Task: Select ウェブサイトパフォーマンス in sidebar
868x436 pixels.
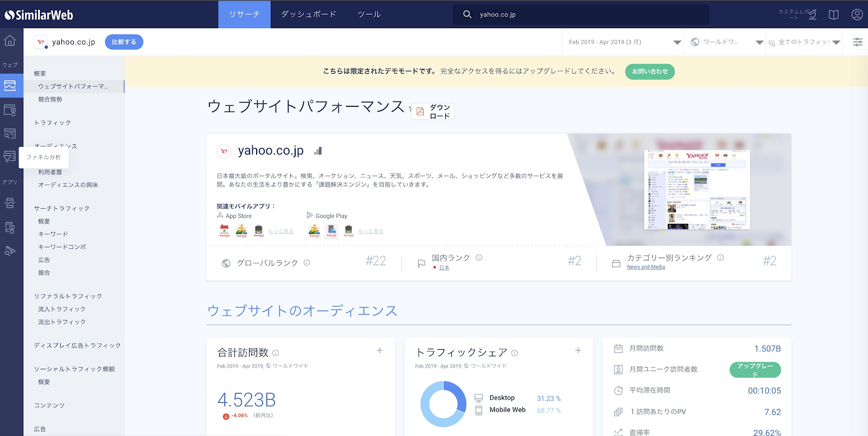Action: 74,86
